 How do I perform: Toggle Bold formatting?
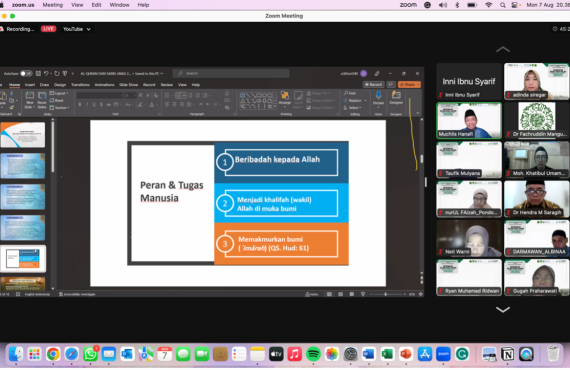pyautogui.click(x=80, y=105)
